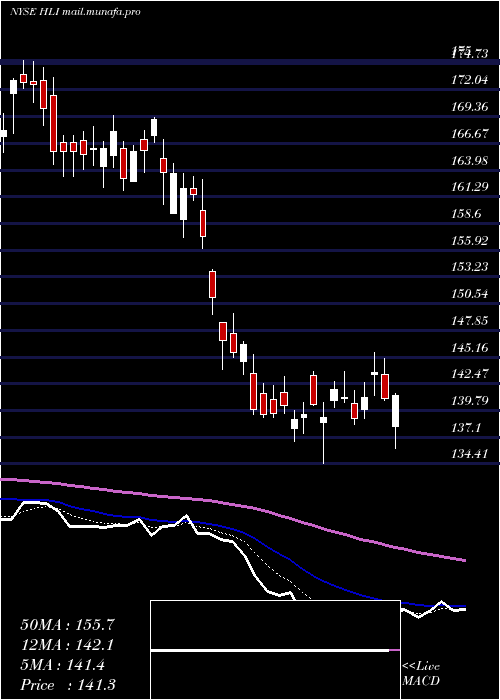
Task: Click the 50MA : 155.7 readout
Action: tap(67, 625)
